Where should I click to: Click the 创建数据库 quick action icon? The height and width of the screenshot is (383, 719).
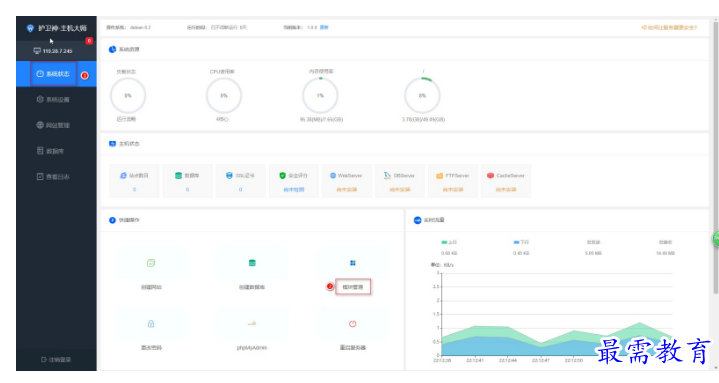(252, 263)
